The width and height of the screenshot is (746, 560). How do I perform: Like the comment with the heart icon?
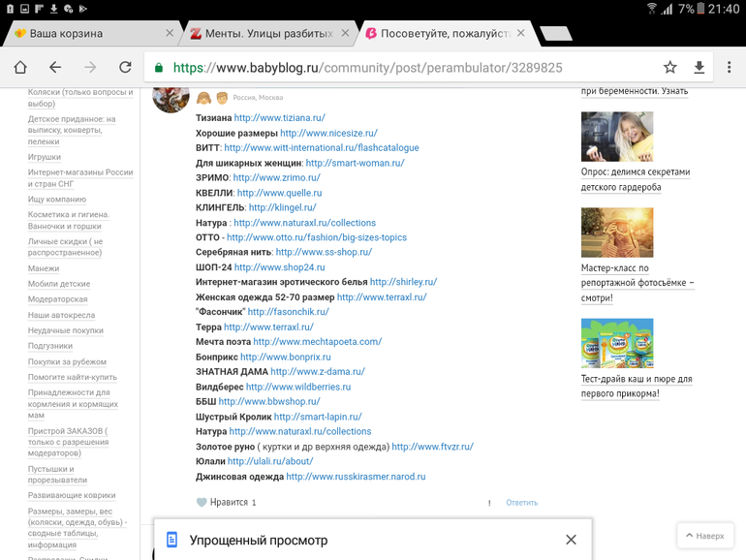coord(202,503)
